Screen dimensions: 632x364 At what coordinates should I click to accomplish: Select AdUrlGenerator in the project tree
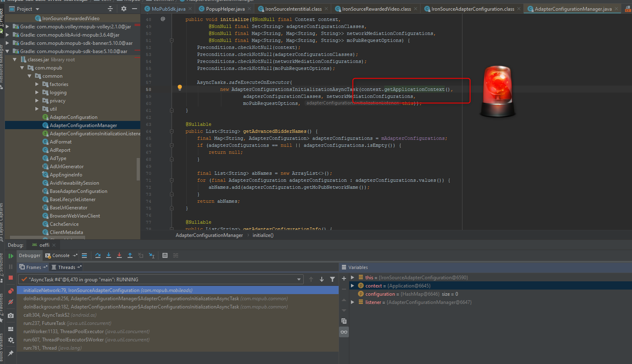67,167
